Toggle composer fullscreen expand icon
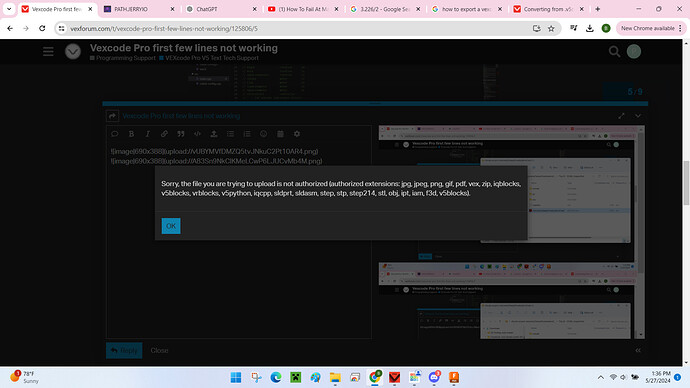Screen dimensions: 690x388 [621, 116]
